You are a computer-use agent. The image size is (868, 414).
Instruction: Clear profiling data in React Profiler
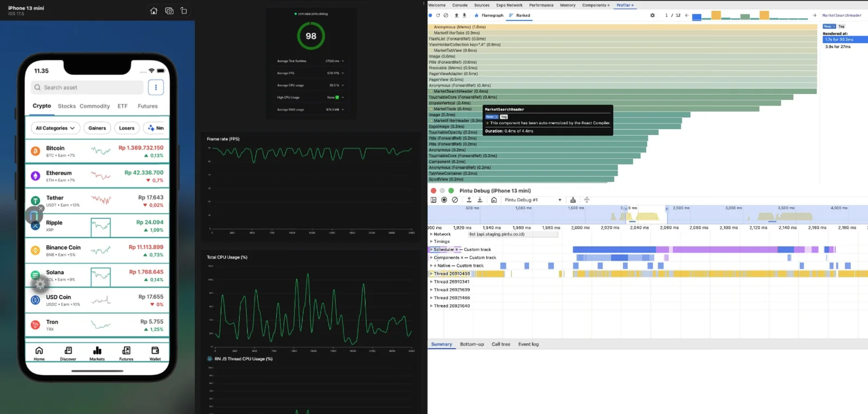446,15
